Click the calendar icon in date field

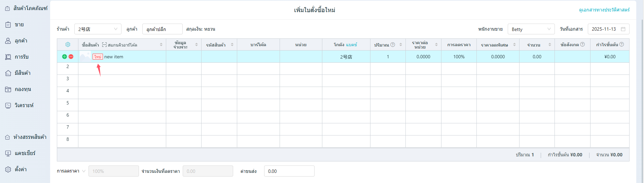pos(623,29)
